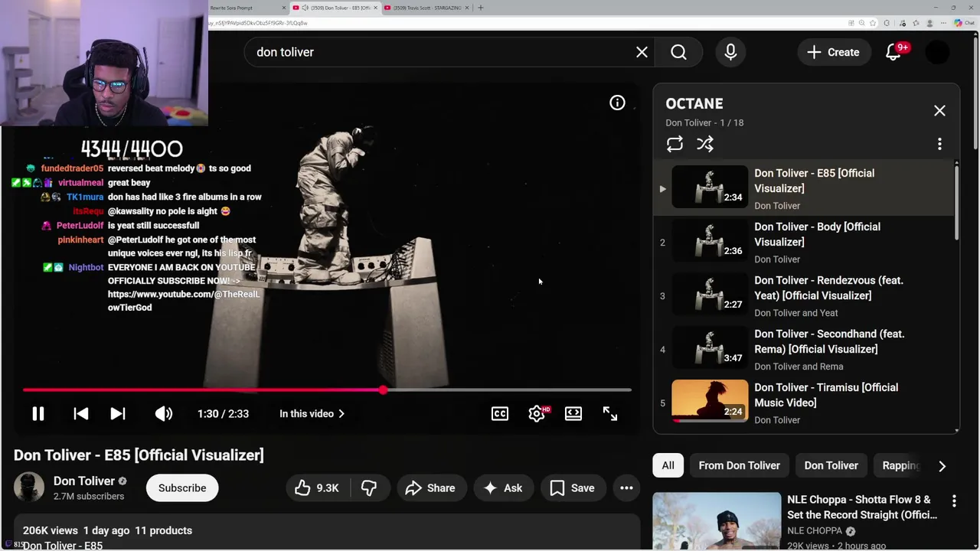Select the Rapping filter chip
The image size is (980, 551).
900,465
